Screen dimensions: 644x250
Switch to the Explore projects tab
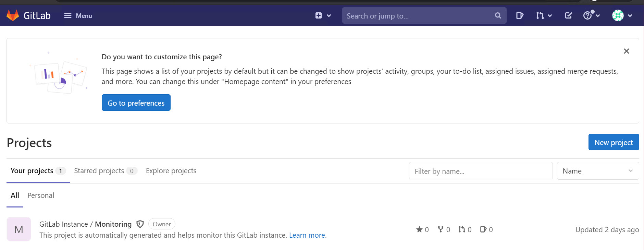pyautogui.click(x=171, y=171)
